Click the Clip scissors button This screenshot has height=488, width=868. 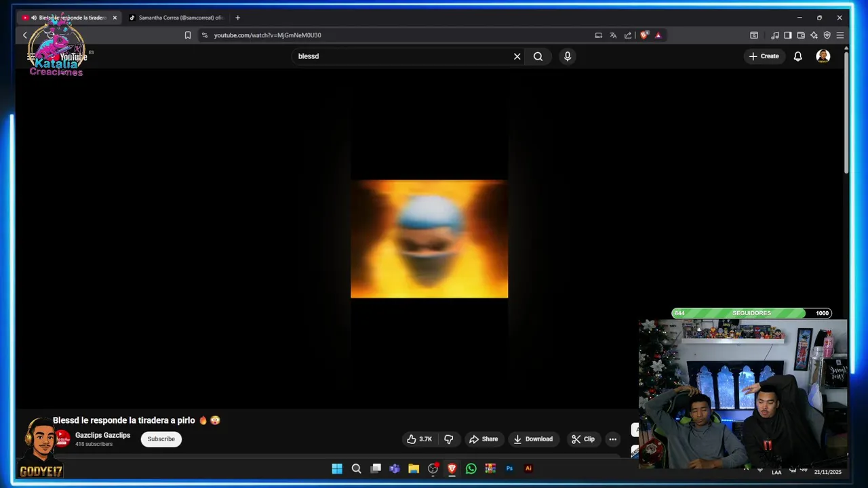pos(583,439)
